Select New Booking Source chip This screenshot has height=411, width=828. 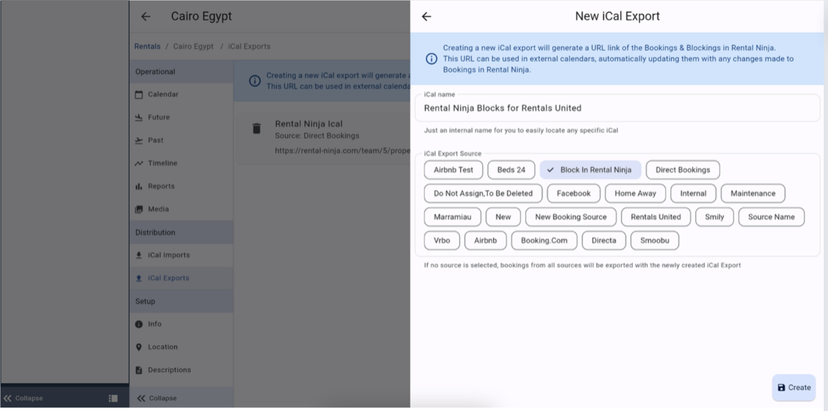[571, 217]
